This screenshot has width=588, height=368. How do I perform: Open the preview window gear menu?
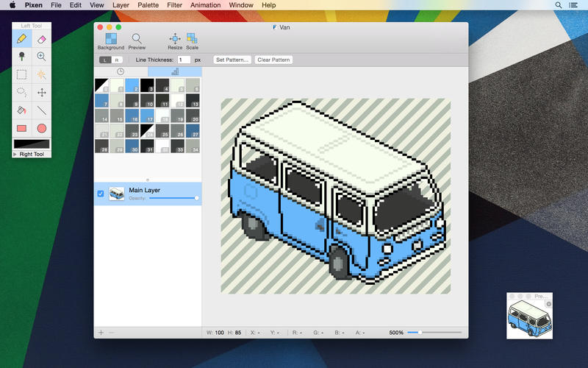click(548, 304)
